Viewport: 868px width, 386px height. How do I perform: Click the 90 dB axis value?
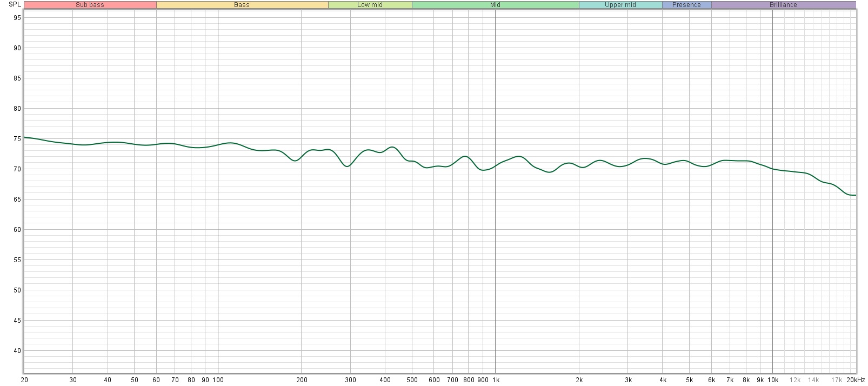point(17,48)
